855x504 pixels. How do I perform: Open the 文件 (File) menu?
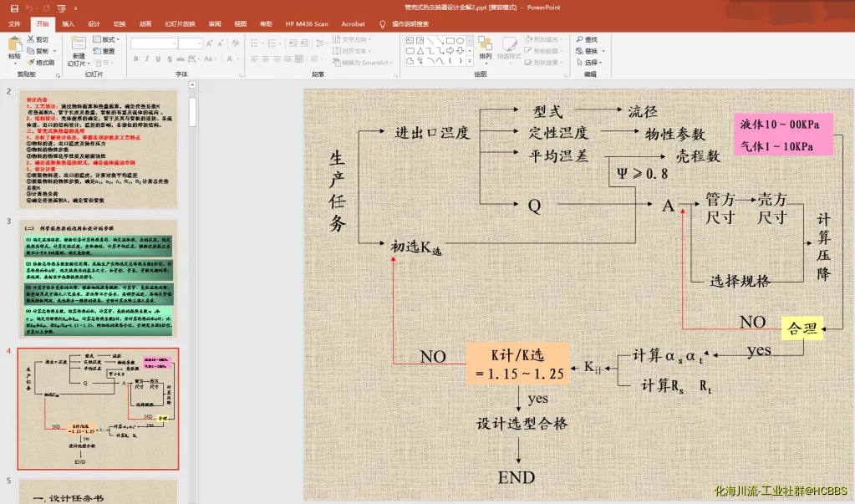(15, 24)
